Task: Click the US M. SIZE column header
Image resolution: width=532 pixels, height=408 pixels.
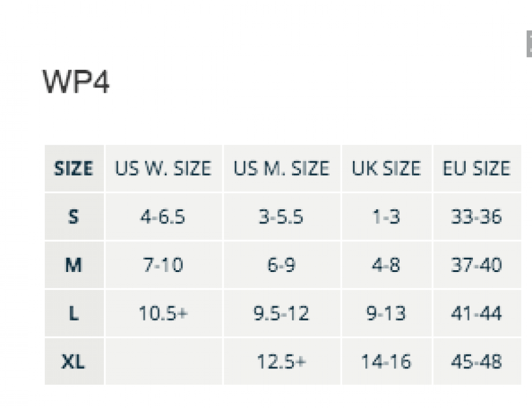Action: 281,169
